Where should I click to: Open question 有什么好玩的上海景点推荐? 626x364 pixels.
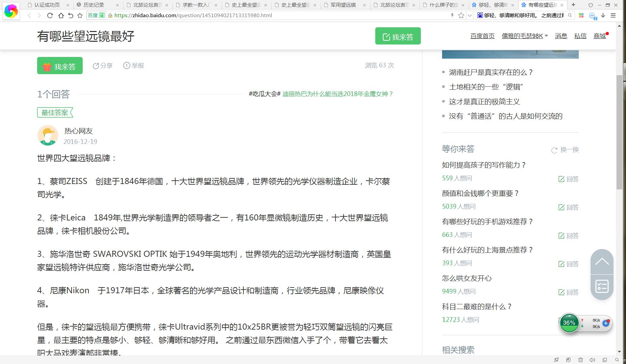pyautogui.click(x=487, y=250)
